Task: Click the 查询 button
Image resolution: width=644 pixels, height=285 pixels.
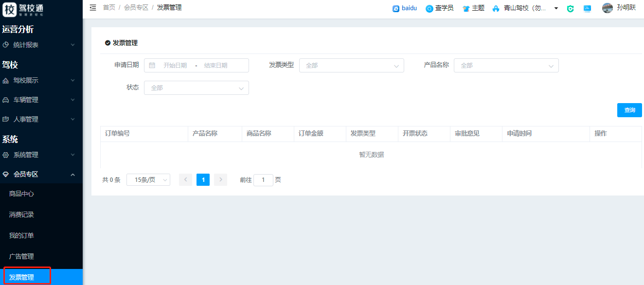Action: (x=629, y=110)
